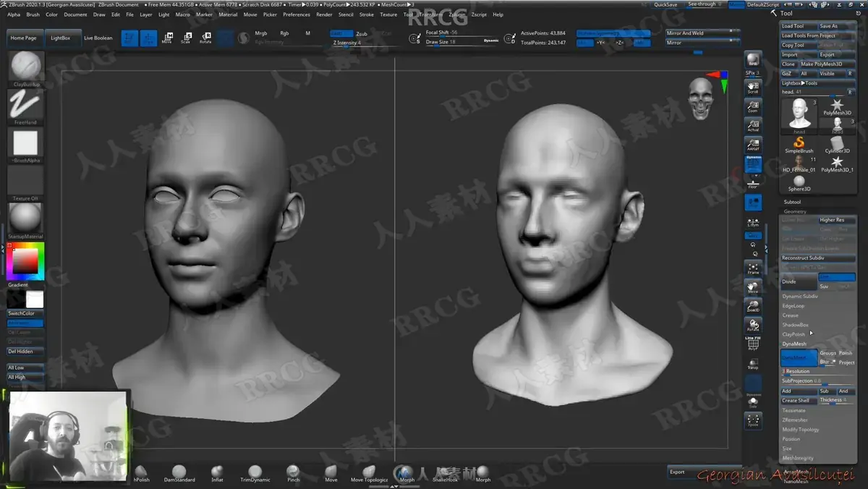Click the BPR render icon
The height and width of the screenshot is (489, 868).
[x=753, y=60]
